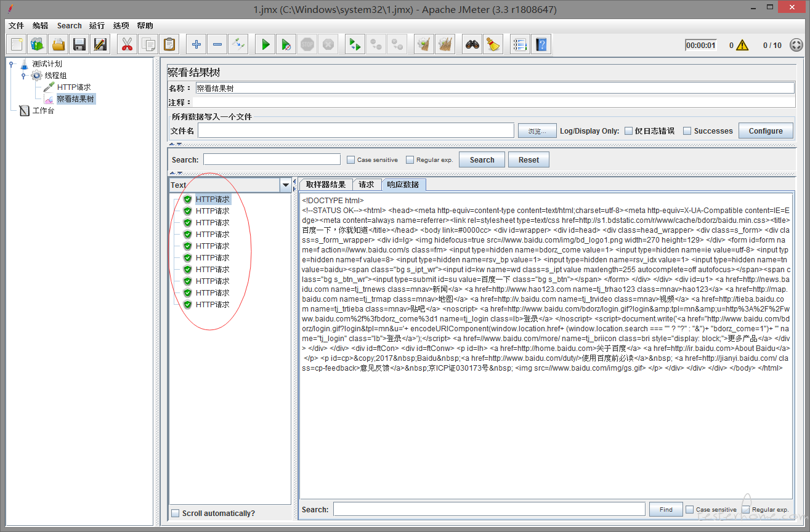Open Function Helper dialog icon
The width and height of the screenshot is (810, 532).
[x=520, y=44]
